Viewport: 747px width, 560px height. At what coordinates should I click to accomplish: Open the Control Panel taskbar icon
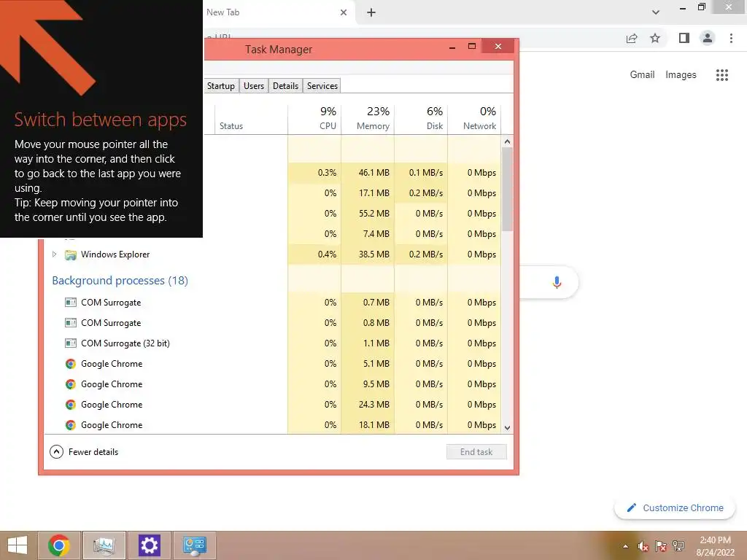tap(194, 545)
